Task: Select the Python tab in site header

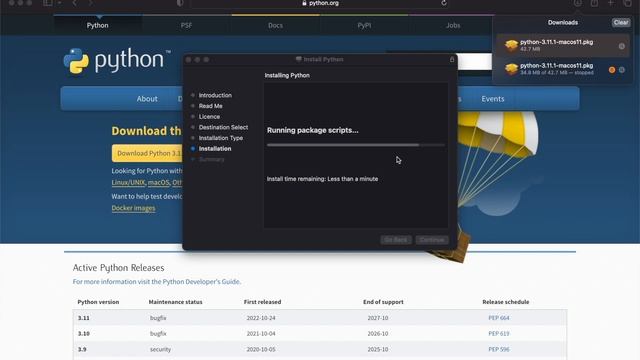Action: point(98,25)
